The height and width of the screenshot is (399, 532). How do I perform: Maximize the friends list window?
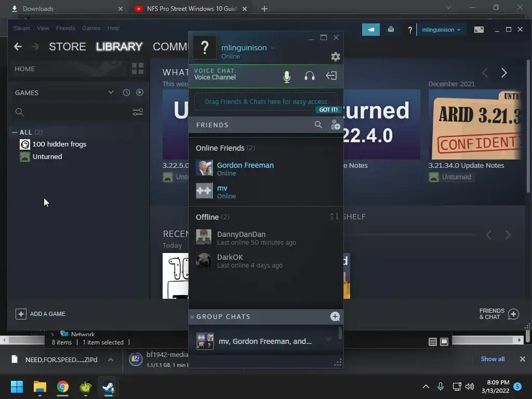point(324,37)
